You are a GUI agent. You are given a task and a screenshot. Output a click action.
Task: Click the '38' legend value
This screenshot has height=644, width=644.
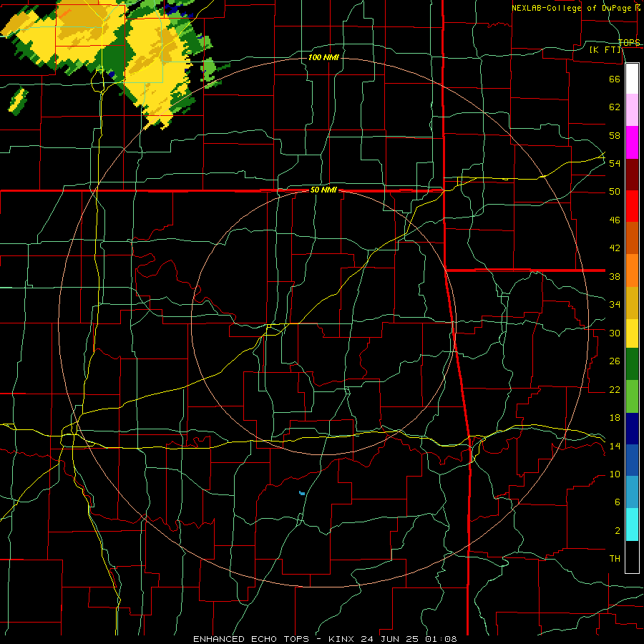click(x=615, y=276)
